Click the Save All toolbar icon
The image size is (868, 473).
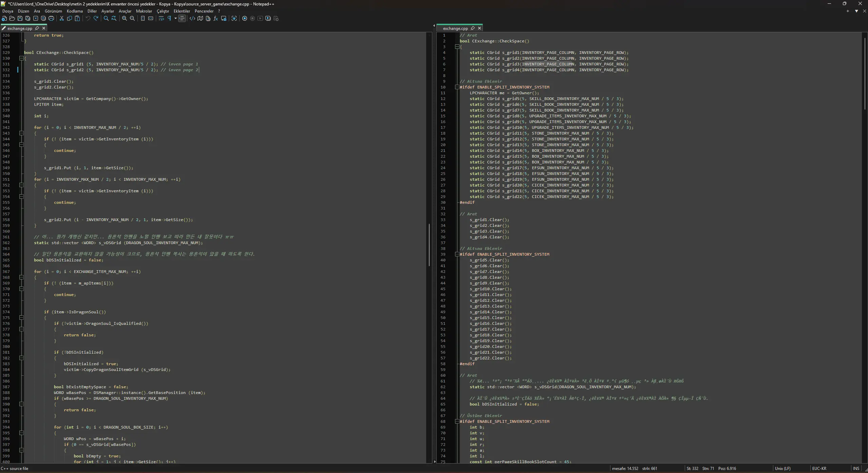(x=28, y=18)
